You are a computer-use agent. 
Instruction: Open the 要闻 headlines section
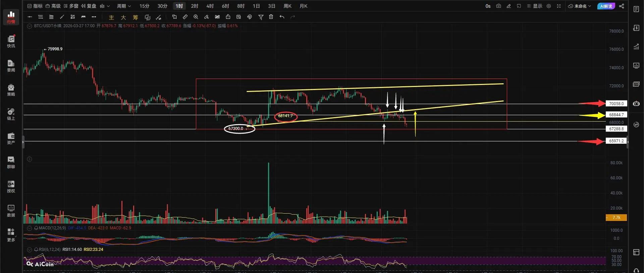click(x=11, y=65)
